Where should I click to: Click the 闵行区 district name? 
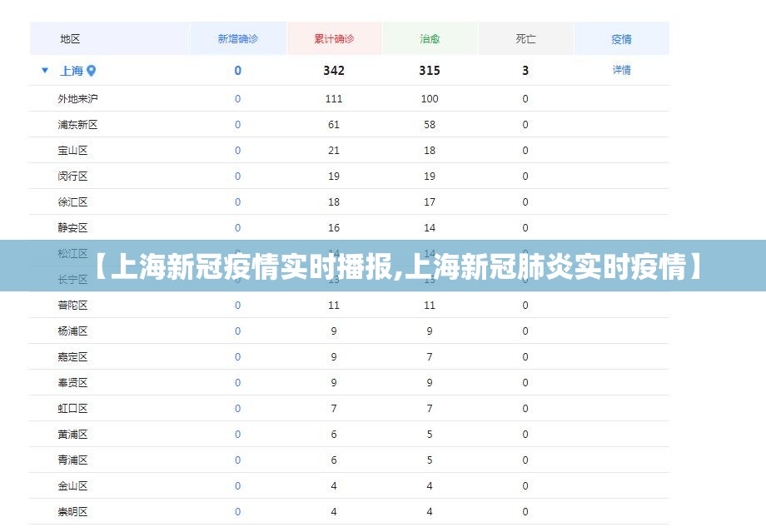pos(72,177)
